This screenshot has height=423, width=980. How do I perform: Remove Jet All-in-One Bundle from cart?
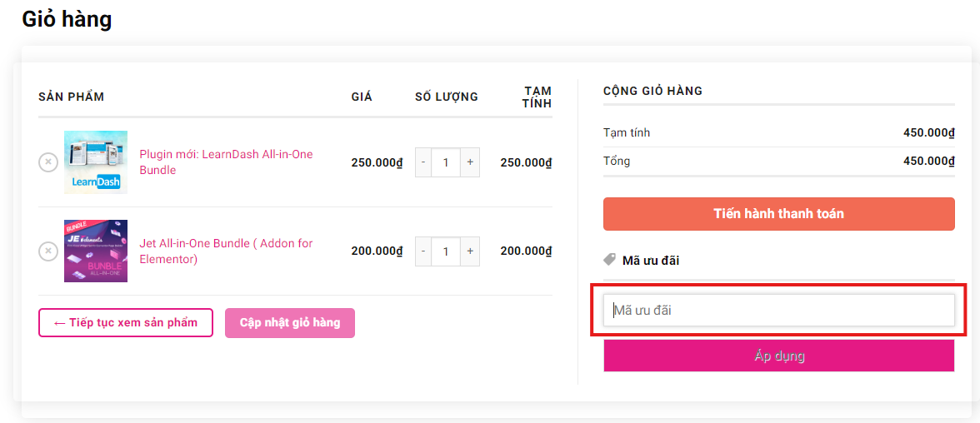pyautogui.click(x=48, y=251)
